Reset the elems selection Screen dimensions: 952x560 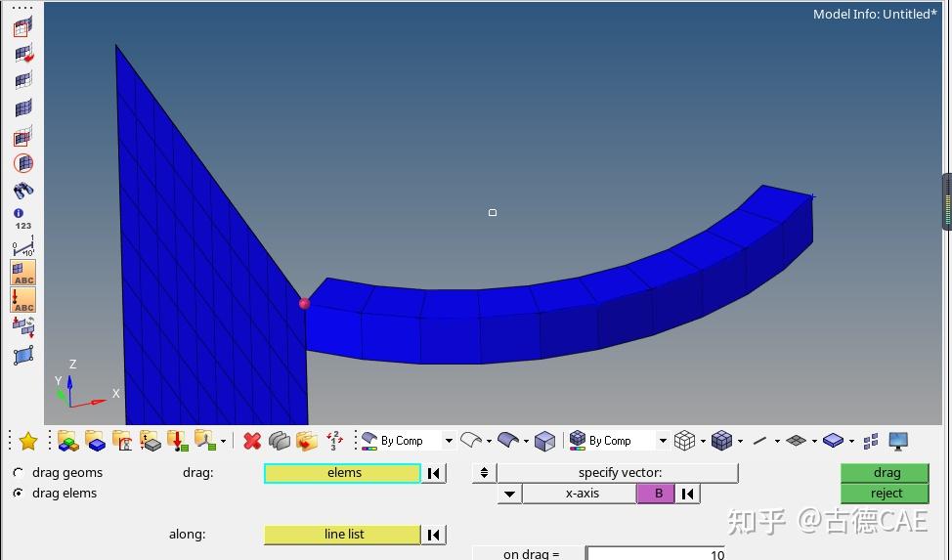(x=434, y=473)
